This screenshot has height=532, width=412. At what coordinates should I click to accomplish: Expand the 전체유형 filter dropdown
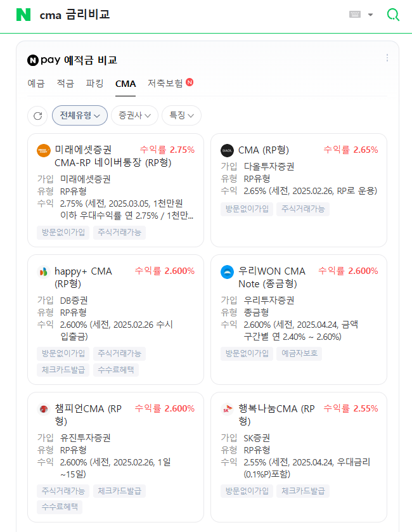pyautogui.click(x=79, y=115)
